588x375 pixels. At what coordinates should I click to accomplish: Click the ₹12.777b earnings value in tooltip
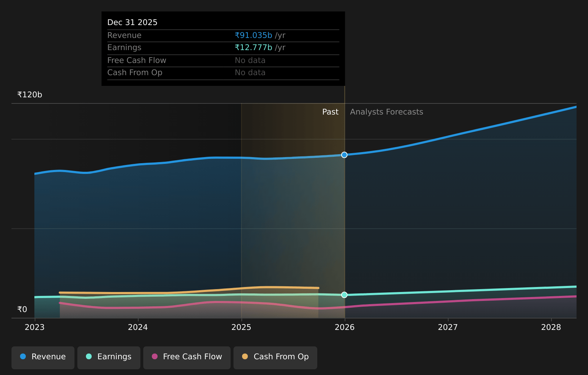pos(254,48)
